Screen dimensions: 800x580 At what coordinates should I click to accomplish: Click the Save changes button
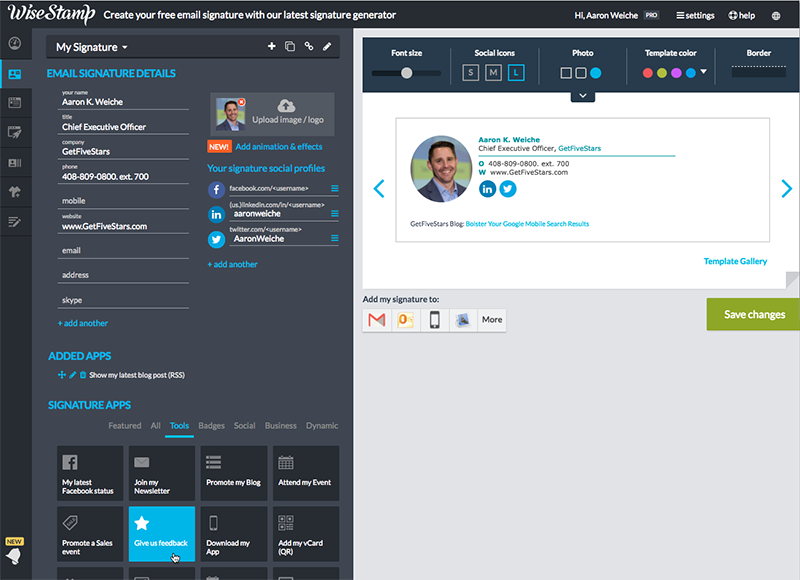point(753,314)
